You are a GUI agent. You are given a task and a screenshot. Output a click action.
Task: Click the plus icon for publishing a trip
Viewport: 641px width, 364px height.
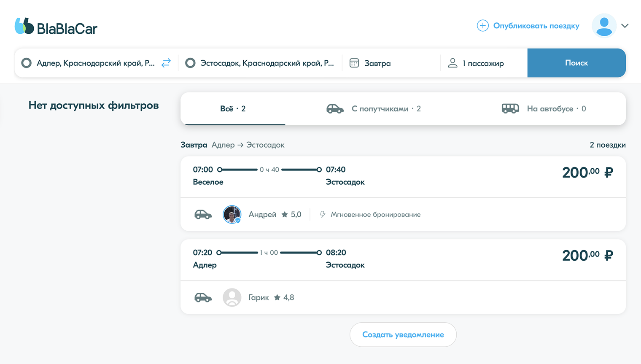[x=482, y=26]
